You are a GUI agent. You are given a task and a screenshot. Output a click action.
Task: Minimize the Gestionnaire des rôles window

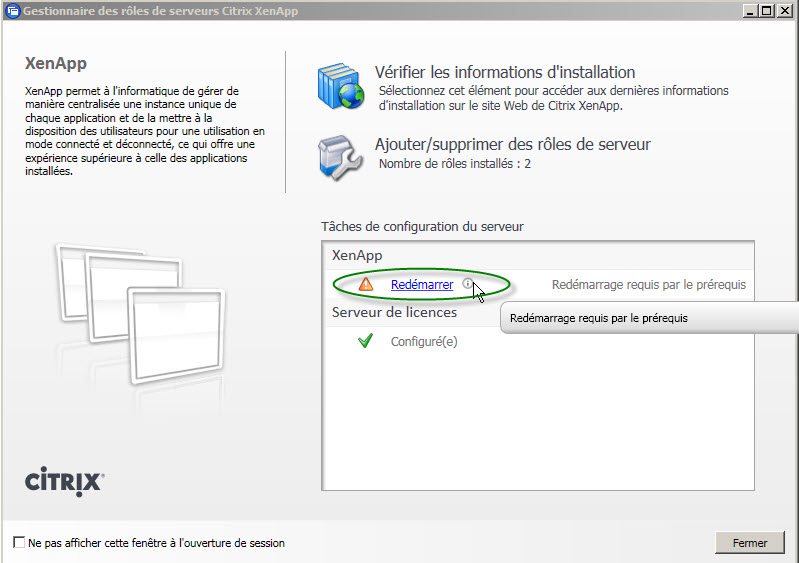tap(749, 11)
